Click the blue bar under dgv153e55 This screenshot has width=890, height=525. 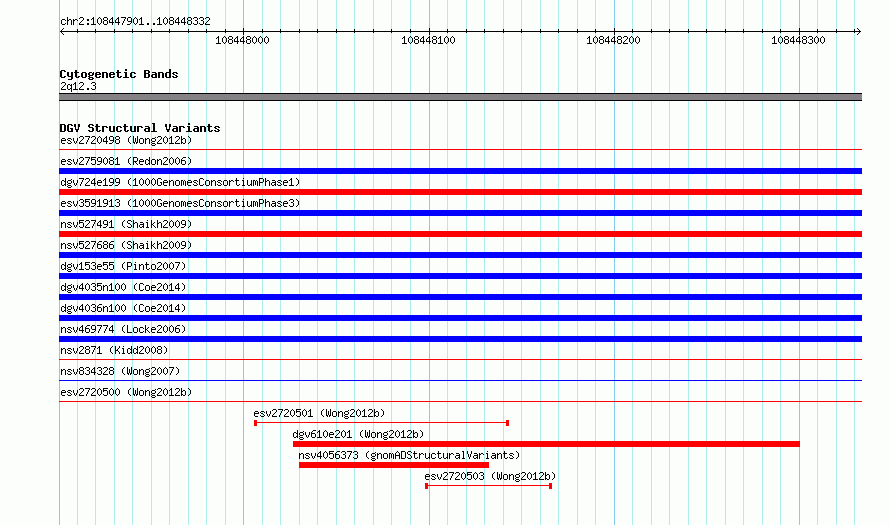click(460, 276)
